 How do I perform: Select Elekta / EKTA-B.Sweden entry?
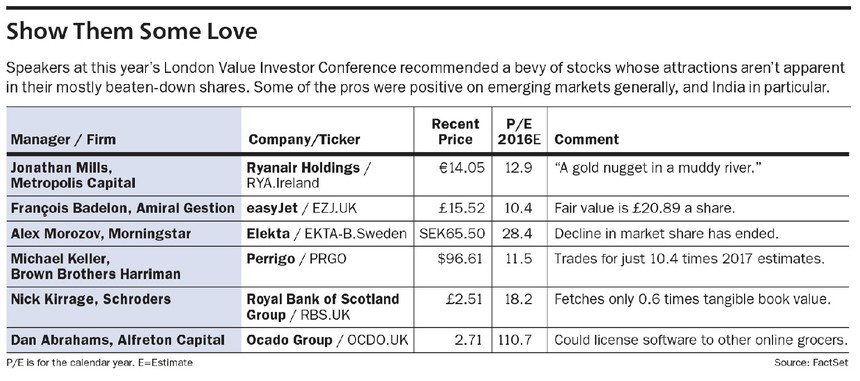click(326, 234)
